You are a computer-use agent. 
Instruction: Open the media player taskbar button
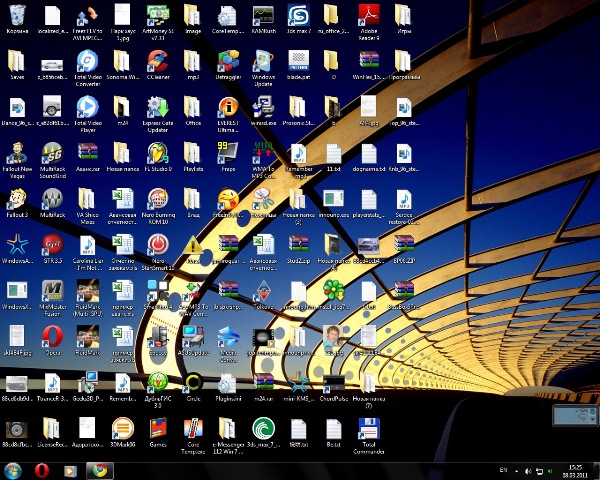(x=70, y=471)
